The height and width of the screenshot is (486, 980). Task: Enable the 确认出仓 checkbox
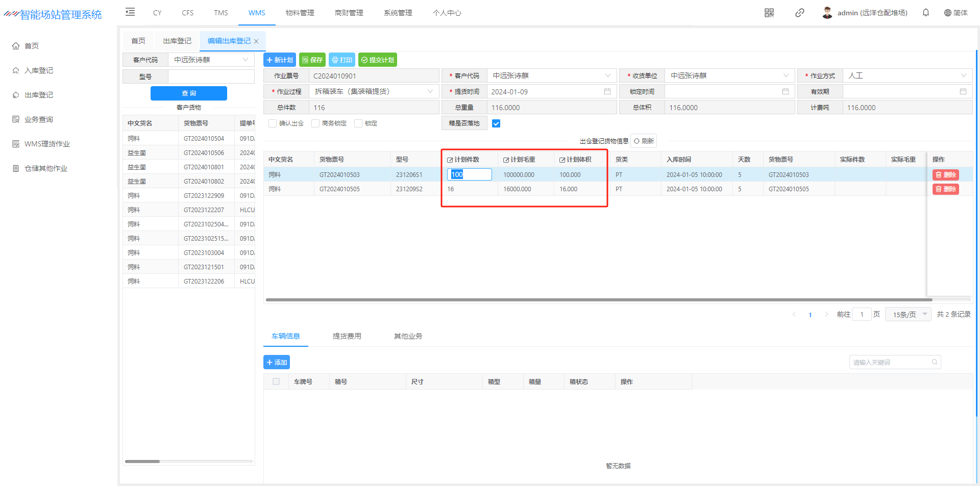pyautogui.click(x=273, y=123)
